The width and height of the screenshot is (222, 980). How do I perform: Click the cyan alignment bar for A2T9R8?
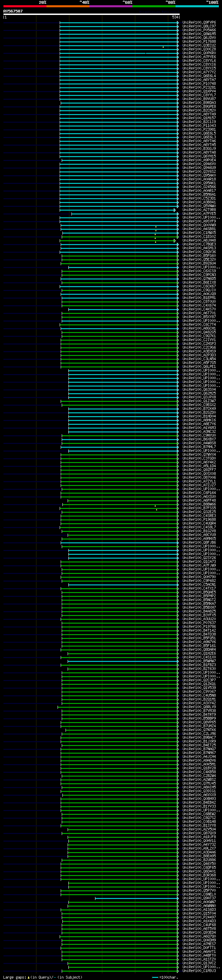point(118,210)
